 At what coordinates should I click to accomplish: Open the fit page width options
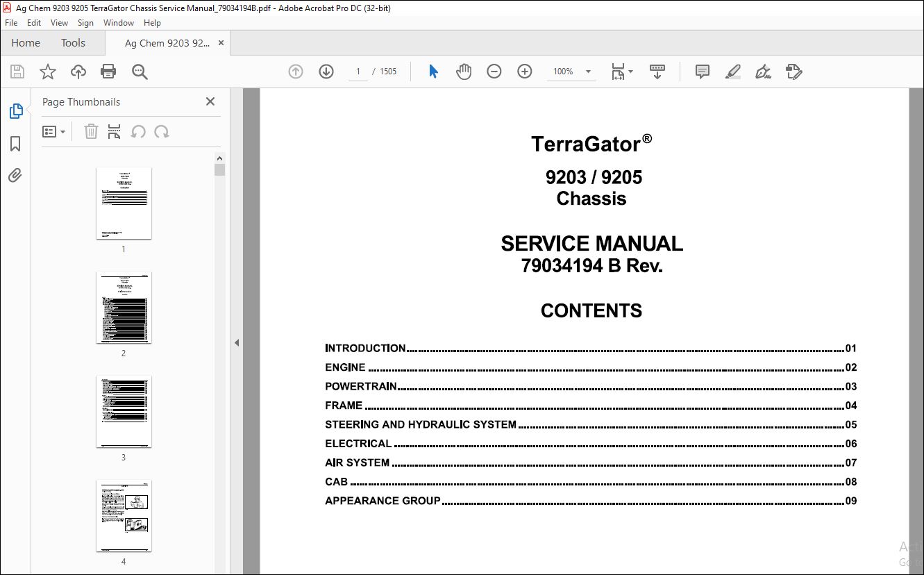coord(622,72)
